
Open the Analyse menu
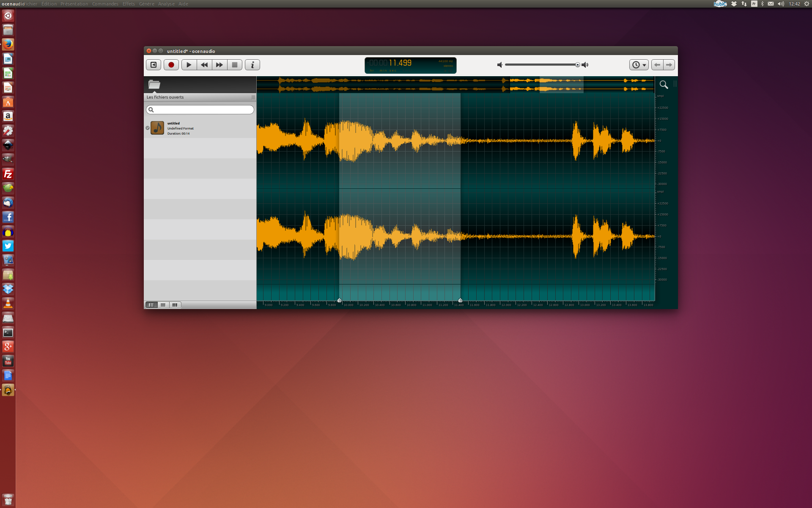click(x=166, y=4)
